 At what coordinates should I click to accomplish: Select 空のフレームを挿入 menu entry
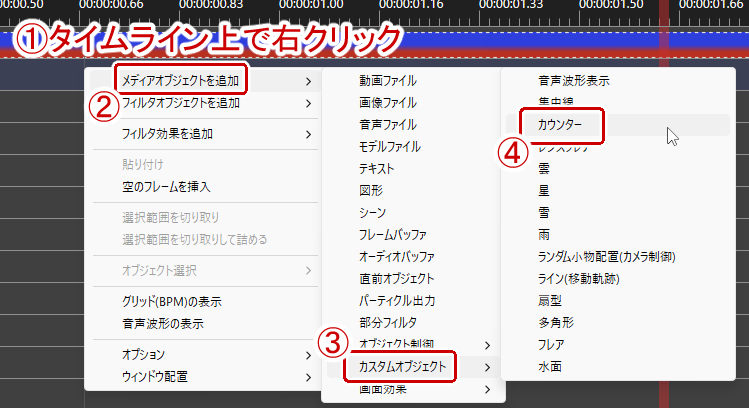pos(203,187)
